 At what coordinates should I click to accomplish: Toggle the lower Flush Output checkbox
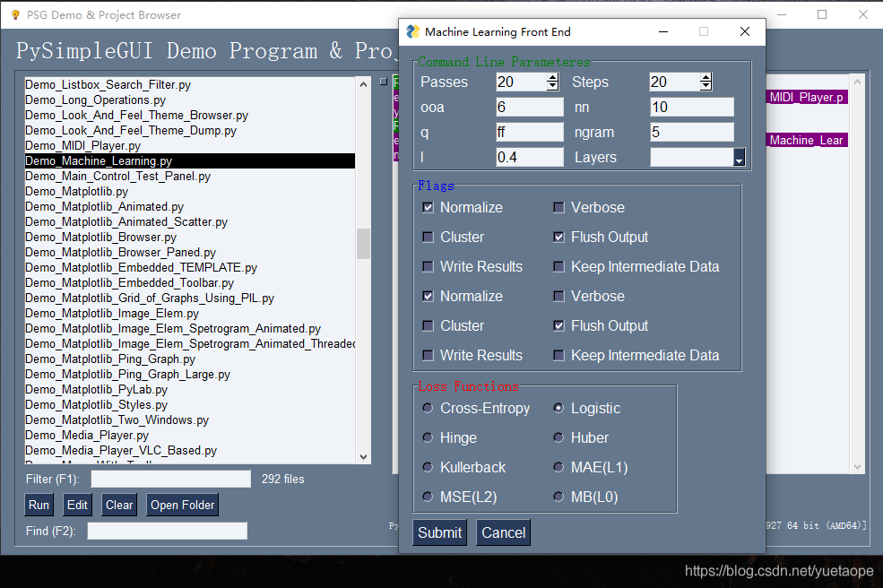(558, 325)
